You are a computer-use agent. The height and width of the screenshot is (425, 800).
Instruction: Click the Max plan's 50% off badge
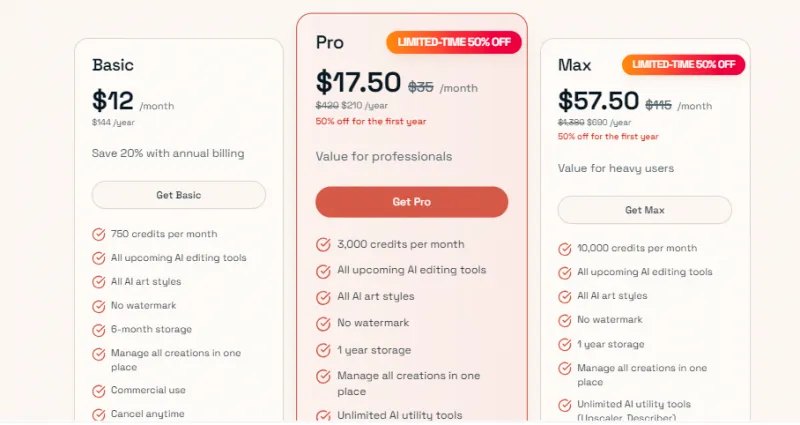[x=684, y=65]
